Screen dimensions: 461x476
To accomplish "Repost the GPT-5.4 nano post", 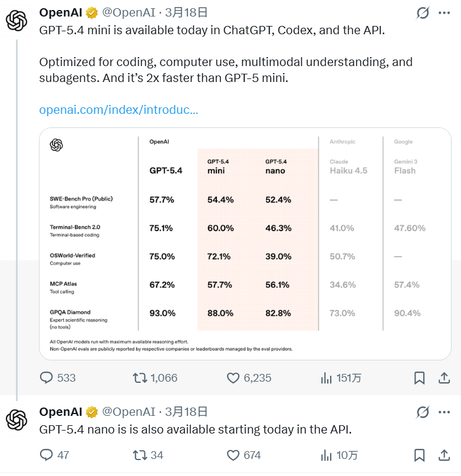I will pyautogui.click(x=140, y=455).
